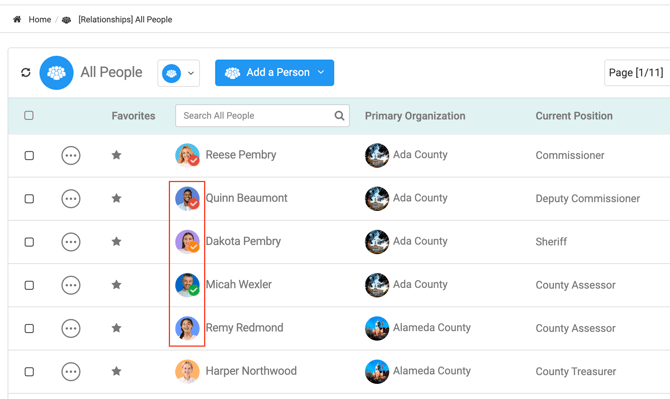
Task: Expand the Add a Person dropdown arrow
Action: click(x=321, y=73)
